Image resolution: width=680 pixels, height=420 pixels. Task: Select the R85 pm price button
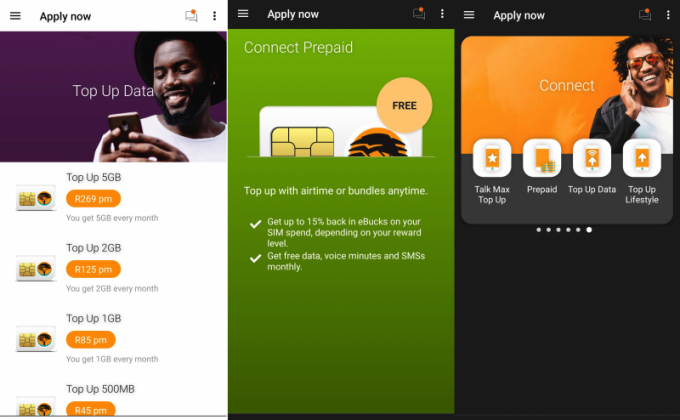(x=91, y=339)
